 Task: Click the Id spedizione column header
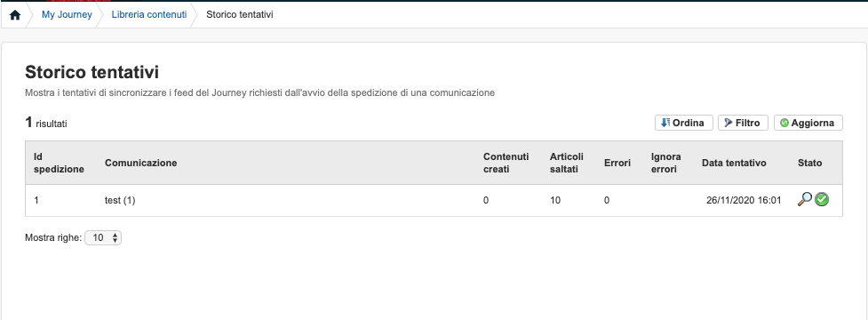[x=59, y=163]
